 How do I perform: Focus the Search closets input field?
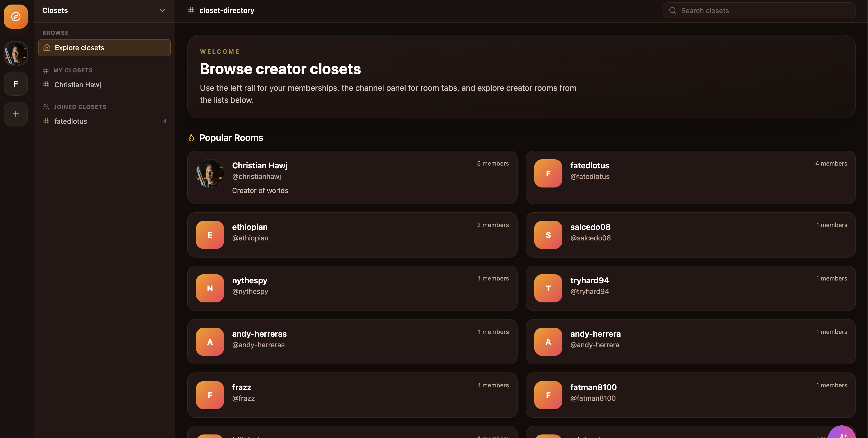click(759, 11)
